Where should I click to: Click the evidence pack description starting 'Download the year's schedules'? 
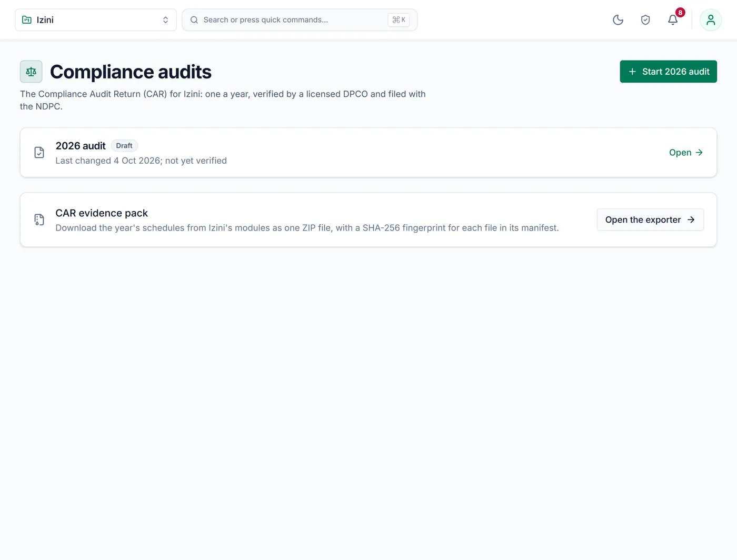pyautogui.click(x=307, y=228)
